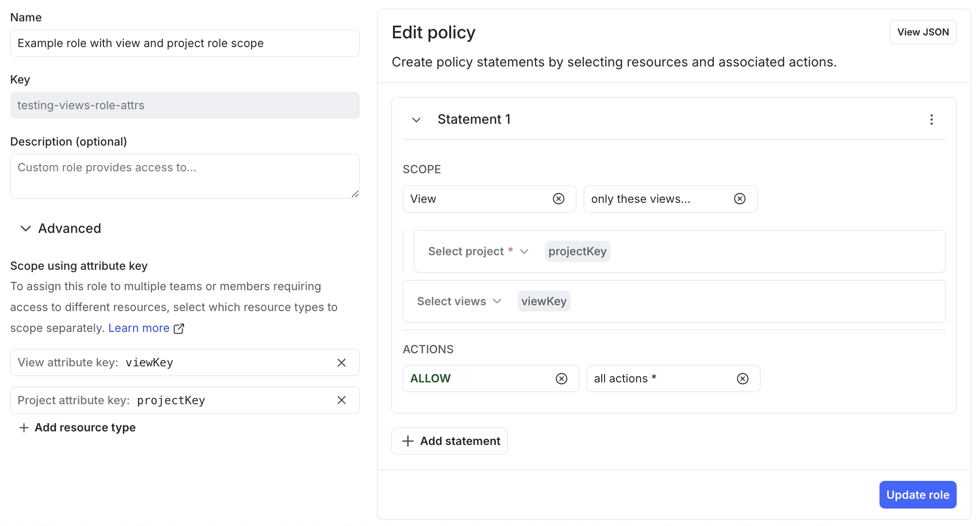This screenshot has width=980, height=526.
Task: Collapse Statement 1
Action: coord(416,119)
